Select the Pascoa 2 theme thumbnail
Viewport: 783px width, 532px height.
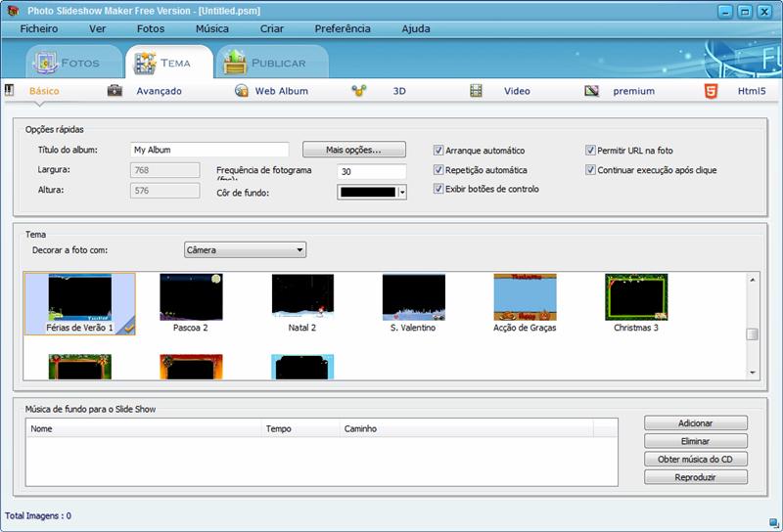(x=191, y=297)
